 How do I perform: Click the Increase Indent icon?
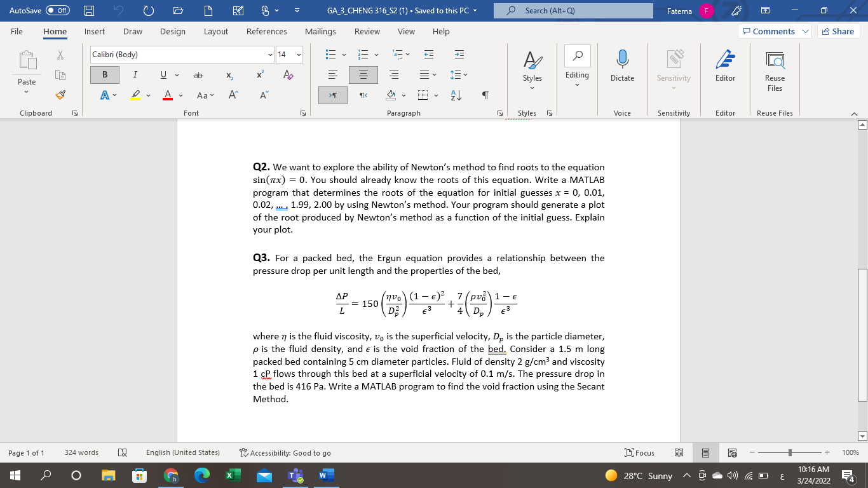click(x=459, y=55)
